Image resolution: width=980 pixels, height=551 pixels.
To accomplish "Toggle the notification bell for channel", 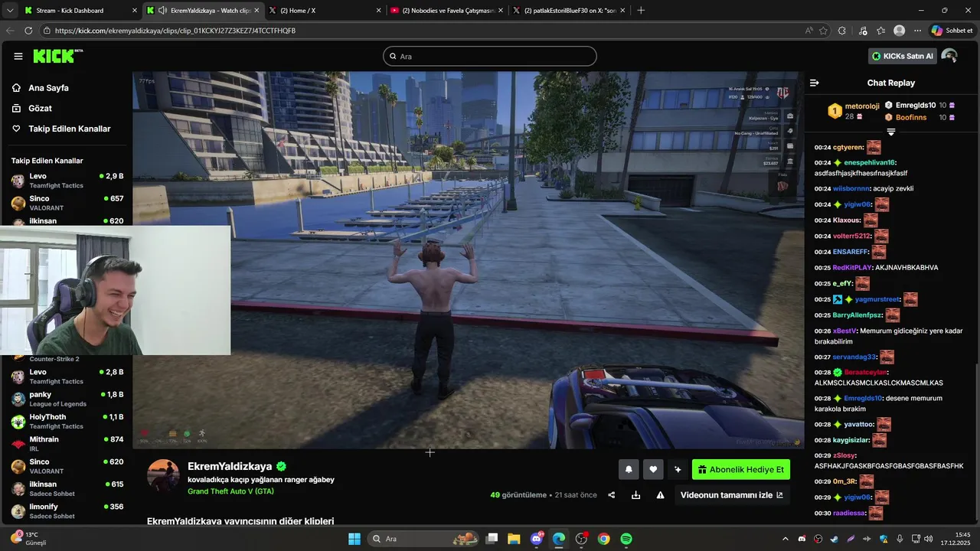I will [x=629, y=470].
